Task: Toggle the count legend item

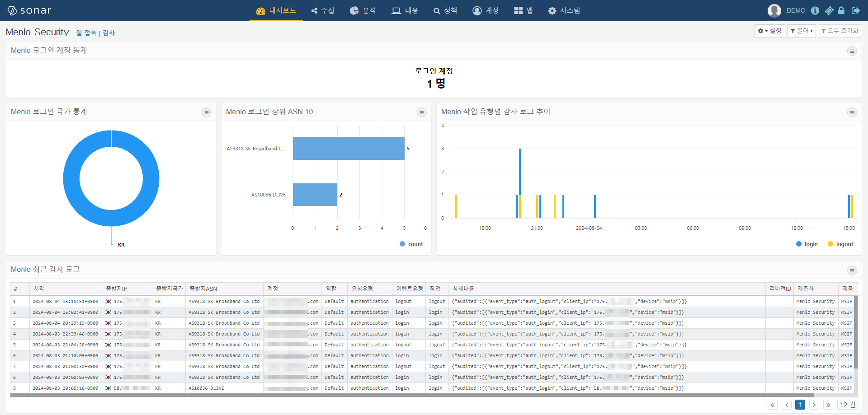Action: click(411, 244)
